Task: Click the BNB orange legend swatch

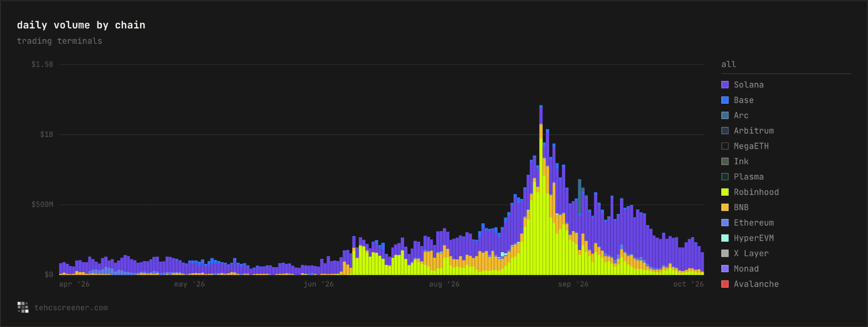Action: [x=725, y=207]
